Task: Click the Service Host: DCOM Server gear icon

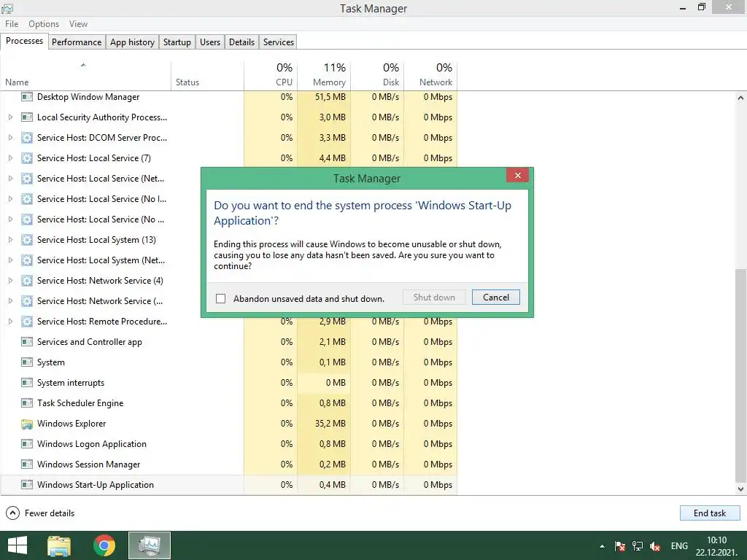Action: pyautogui.click(x=27, y=138)
